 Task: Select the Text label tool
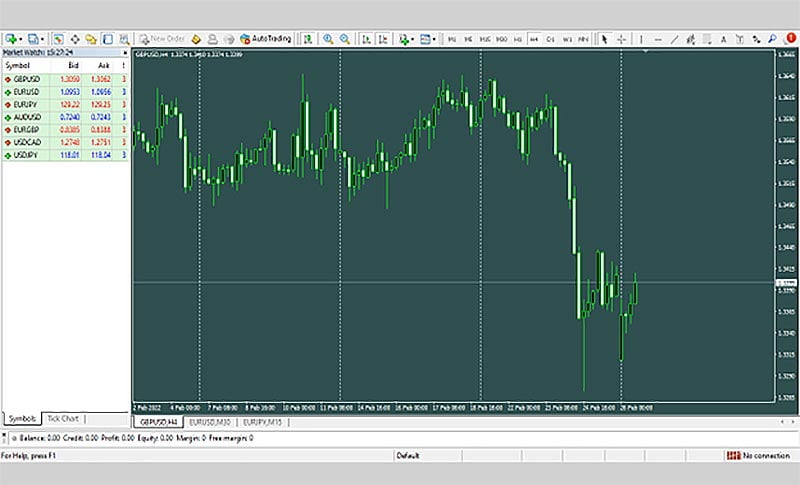click(723, 39)
